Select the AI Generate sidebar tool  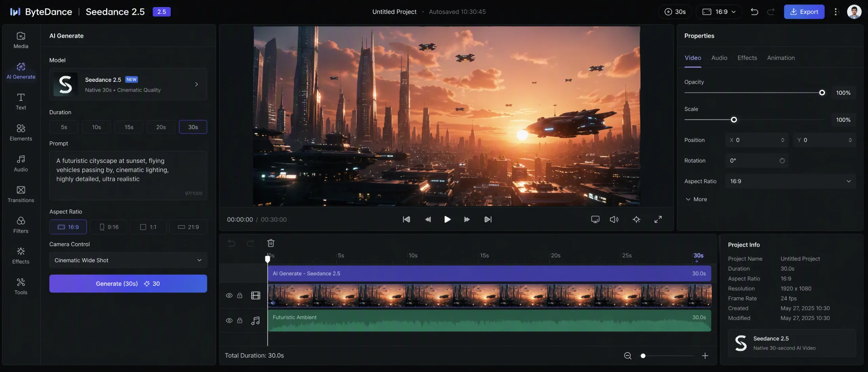[21, 71]
